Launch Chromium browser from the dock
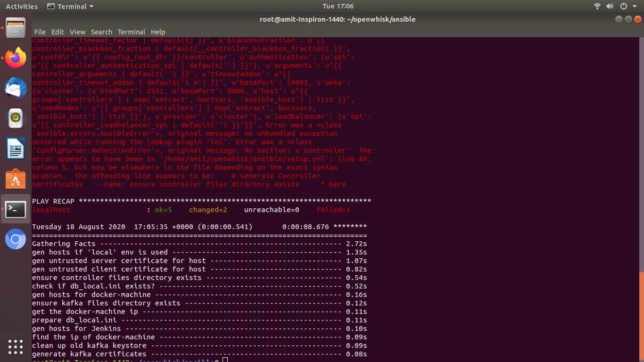644x362 pixels. tap(16, 239)
